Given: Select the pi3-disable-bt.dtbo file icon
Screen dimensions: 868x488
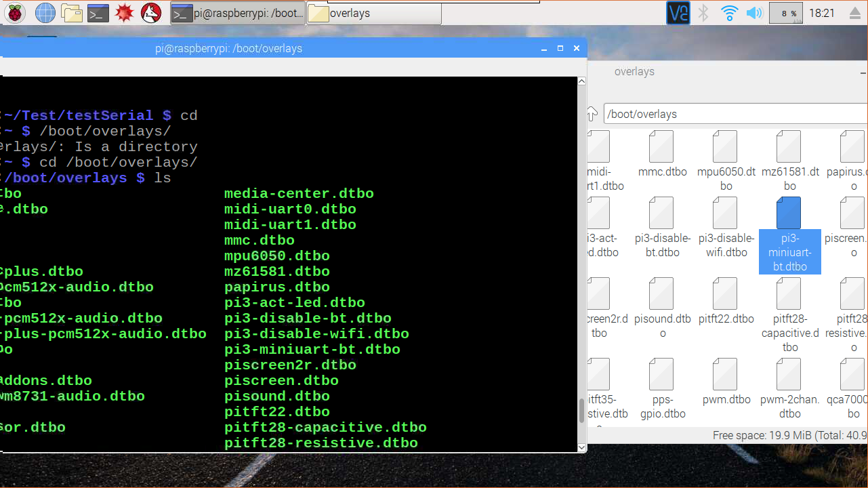Looking at the screenshot, I should click(661, 213).
